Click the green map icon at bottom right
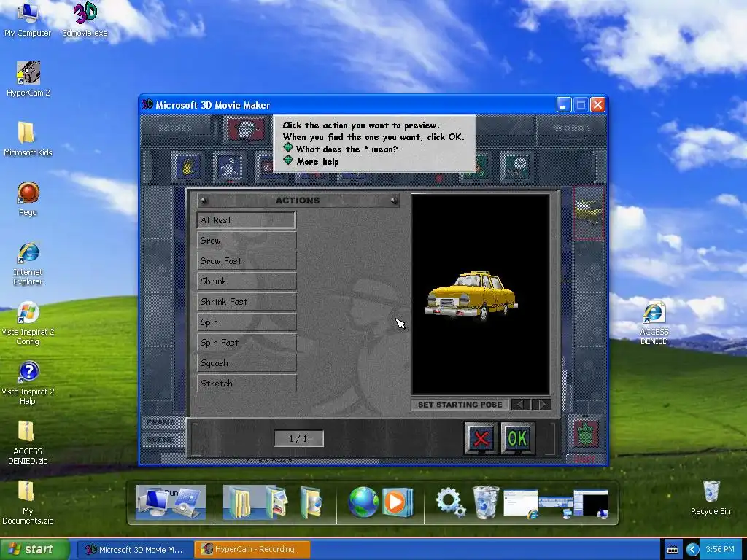Screen dimensions: 747x560 click(586, 433)
